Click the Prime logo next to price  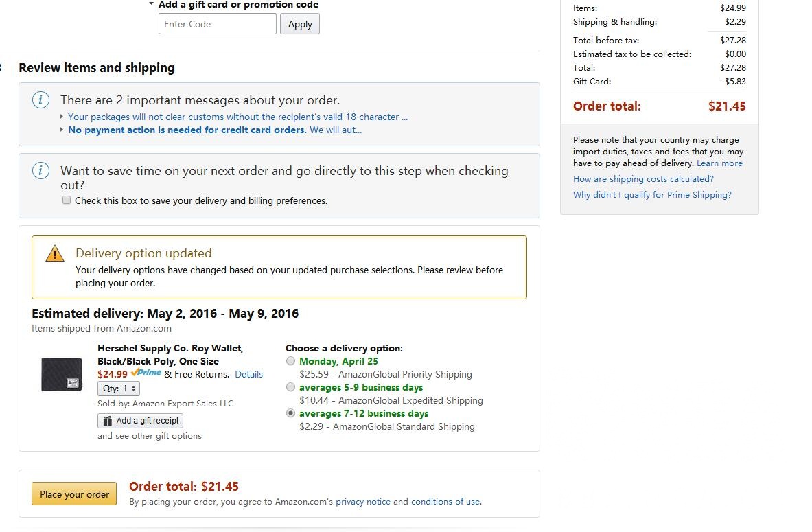point(146,373)
